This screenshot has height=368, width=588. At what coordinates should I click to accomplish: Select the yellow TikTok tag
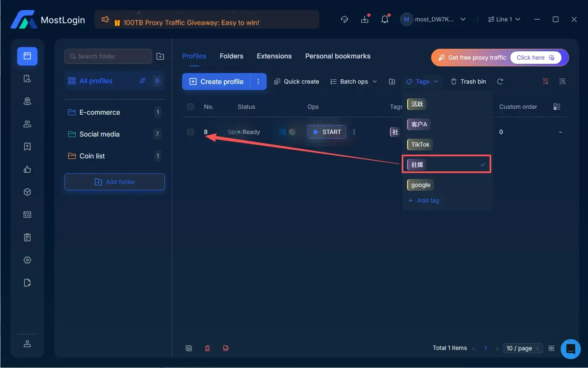point(420,145)
